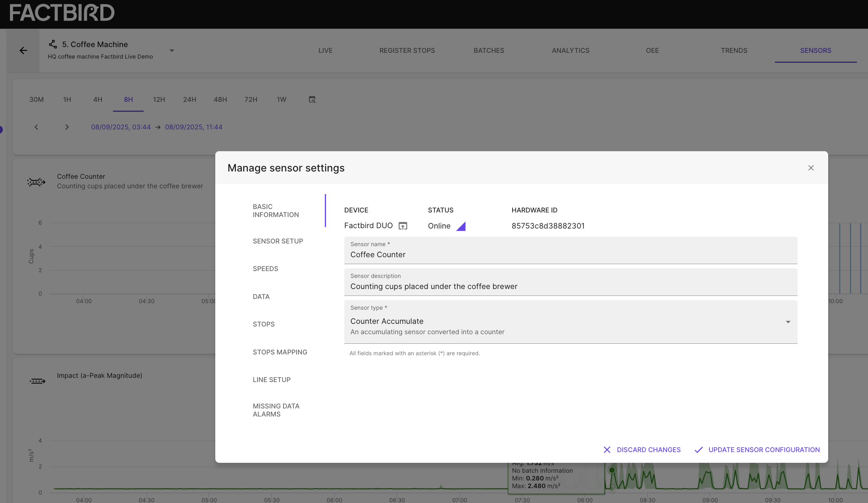Click DISCARD CHANGES button
Image resolution: width=868 pixels, height=503 pixels.
642,450
